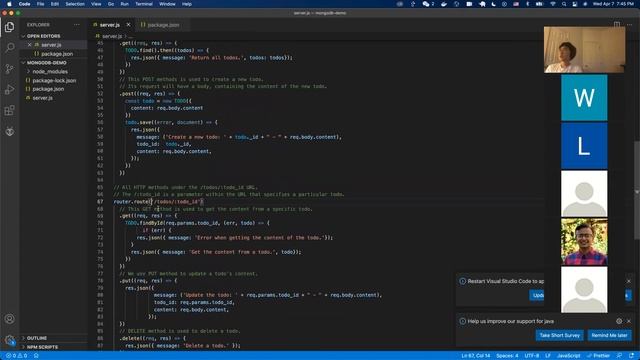Open Spotlight search in the macOS menu bar
The width and height of the screenshot is (640, 360).
pyautogui.click(x=564, y=4)
